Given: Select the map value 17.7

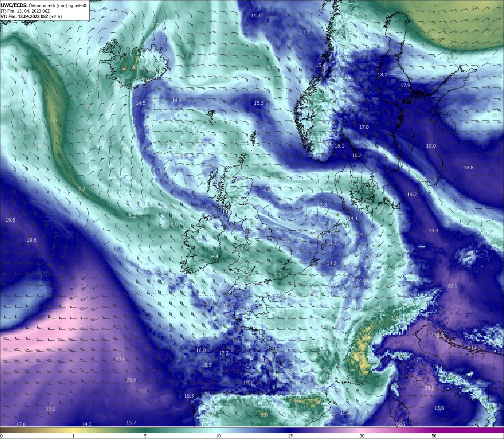Looking at the screenshot, I should coord(224,353).
